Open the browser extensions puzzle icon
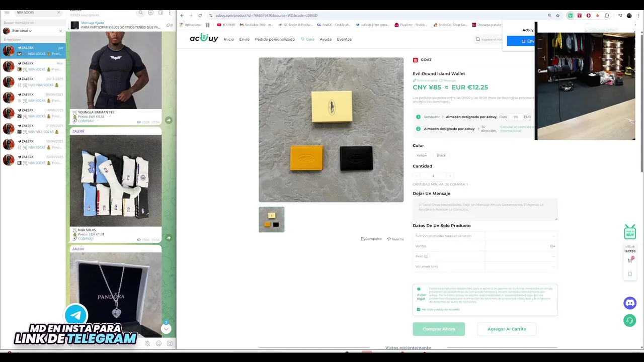Viewport: 644px width, 362px height. tap(607, 16)
